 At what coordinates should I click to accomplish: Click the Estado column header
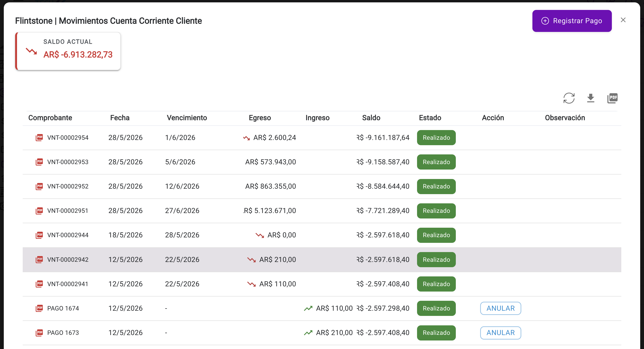430,118
